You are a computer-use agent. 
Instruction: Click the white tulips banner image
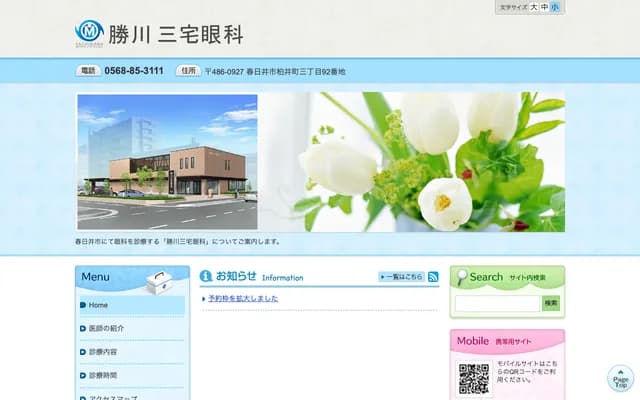point(411,162)
